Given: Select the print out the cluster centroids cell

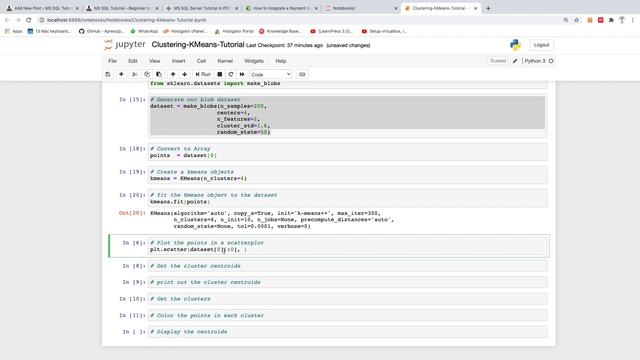Looking at the screenshot, I should click(x=347, y=282).
